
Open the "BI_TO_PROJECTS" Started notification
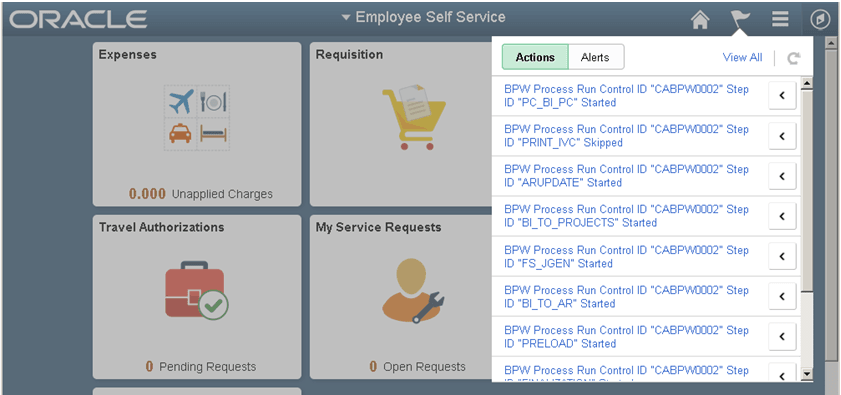click(626, 216)
